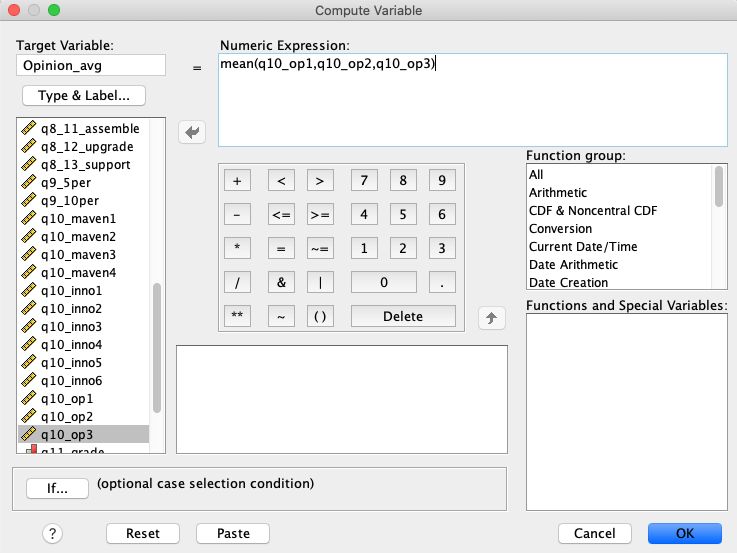The width and height of the screenshot is (737, 553).
Task: Click the ruler icon beside q9_5per
Action: pyautogui.click(x=29, y=182)
